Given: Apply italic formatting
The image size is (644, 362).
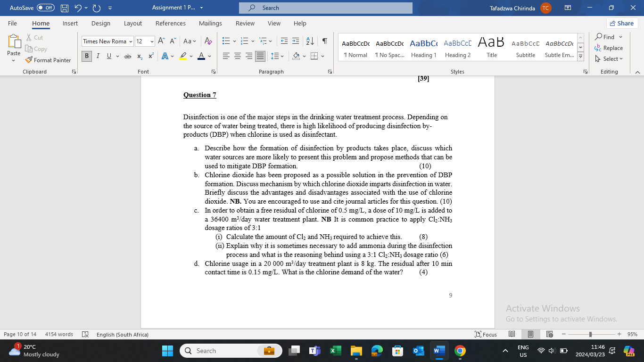Looking at the screenshot, I should tap(97, 56).
